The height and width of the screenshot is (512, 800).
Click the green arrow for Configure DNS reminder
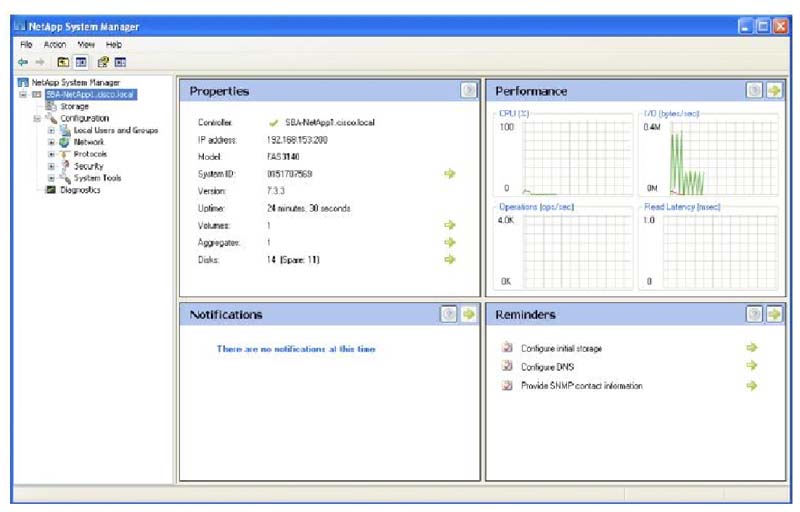(x=752, y=367)
